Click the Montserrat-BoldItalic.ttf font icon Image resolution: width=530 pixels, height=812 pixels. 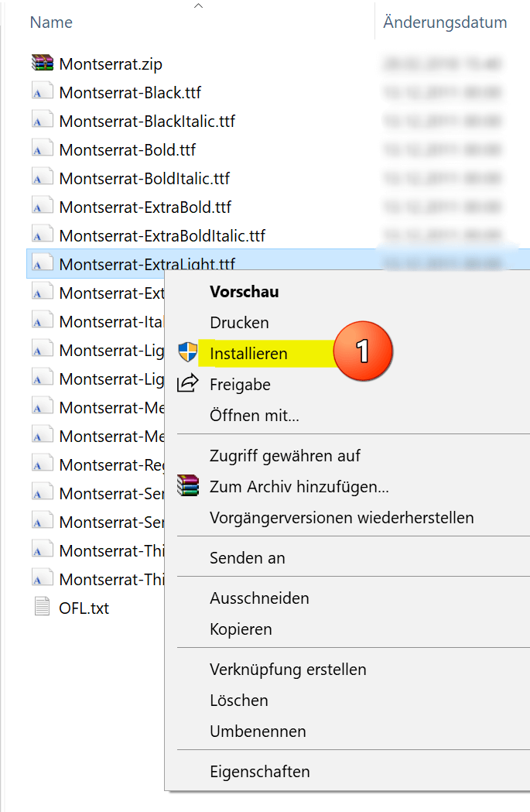click(42, 178)
